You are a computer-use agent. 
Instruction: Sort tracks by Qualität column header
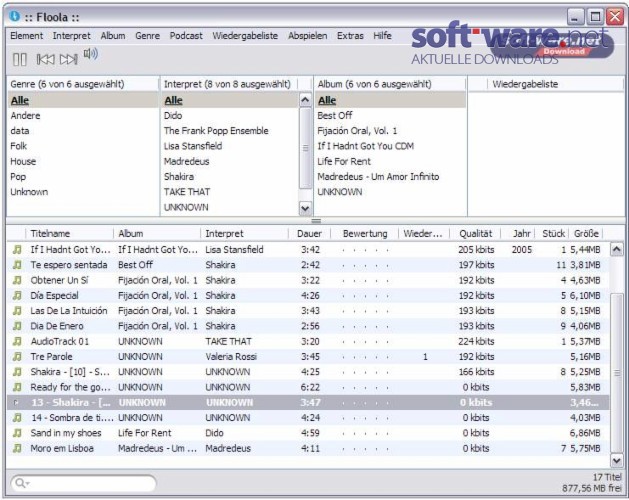tap(475, 234)
